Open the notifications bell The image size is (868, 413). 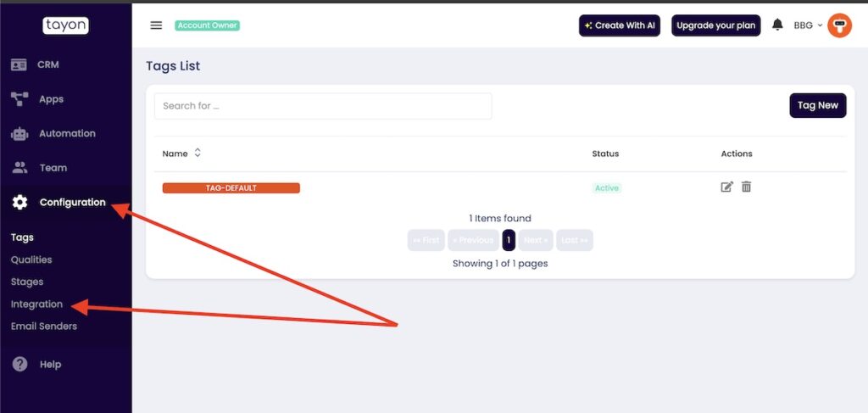click(777, 25)
